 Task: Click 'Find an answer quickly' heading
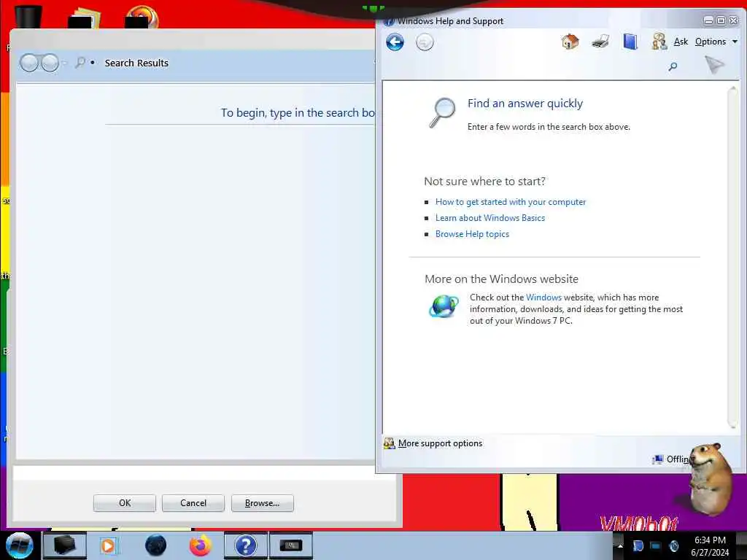525,104
